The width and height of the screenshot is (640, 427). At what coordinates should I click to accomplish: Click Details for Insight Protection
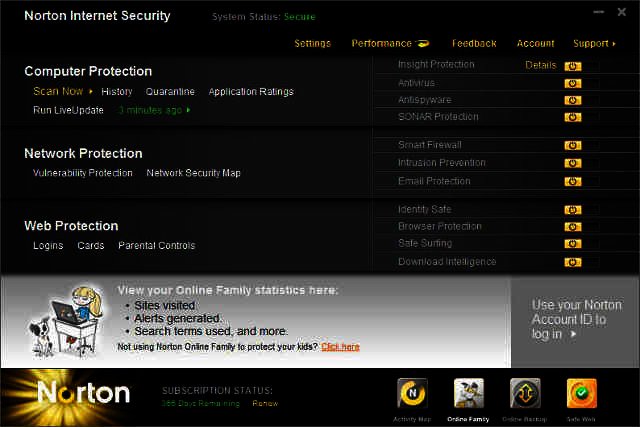[540, 65]
